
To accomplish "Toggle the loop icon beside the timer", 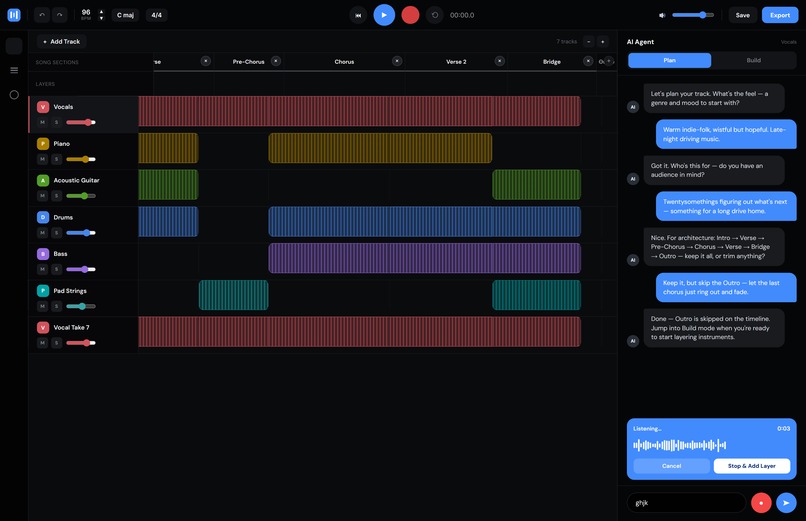I will pos(435,15).
